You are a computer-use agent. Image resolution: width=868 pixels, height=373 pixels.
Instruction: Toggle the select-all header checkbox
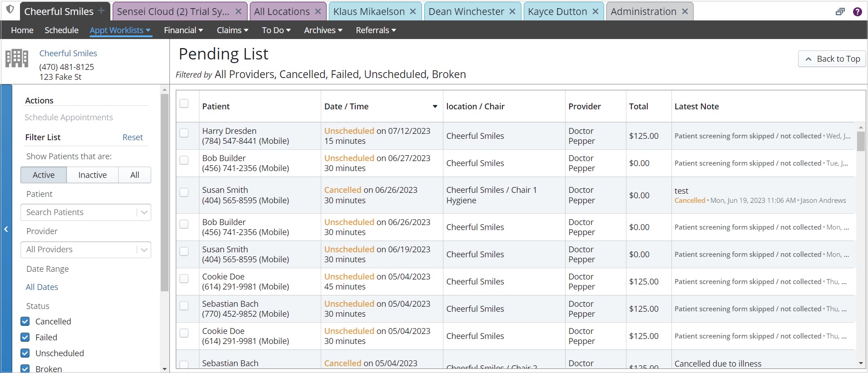[184, 103]
